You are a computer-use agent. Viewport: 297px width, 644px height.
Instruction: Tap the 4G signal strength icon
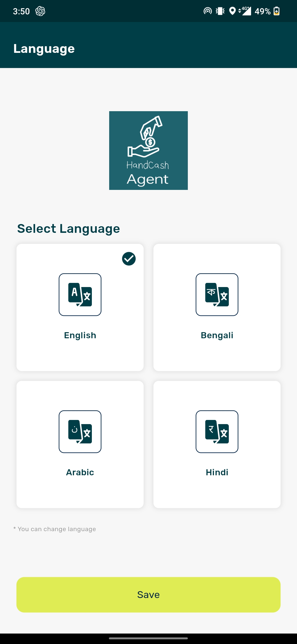[245, 11]
